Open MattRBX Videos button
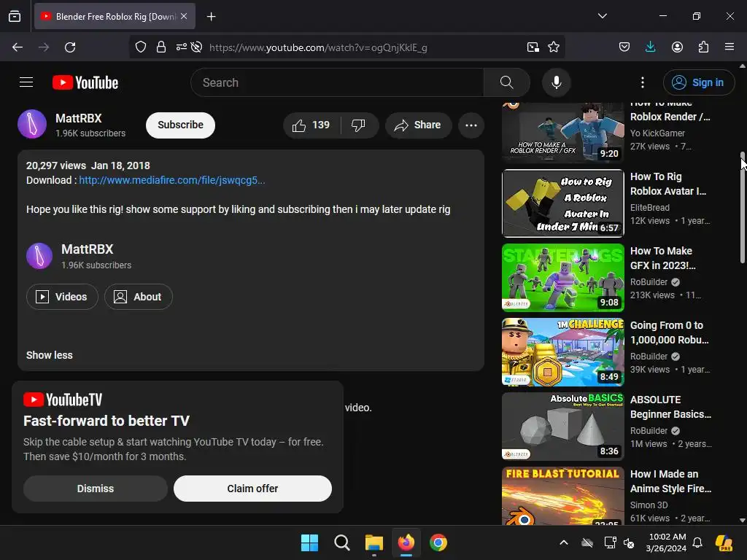The image size is (747, 560). click(62, 297)
